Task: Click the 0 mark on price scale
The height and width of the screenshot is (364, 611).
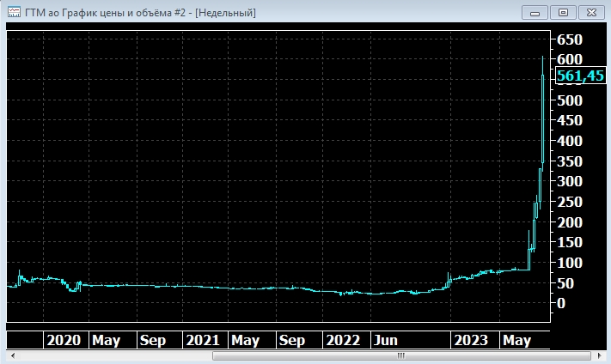Action: click(562, 303)
